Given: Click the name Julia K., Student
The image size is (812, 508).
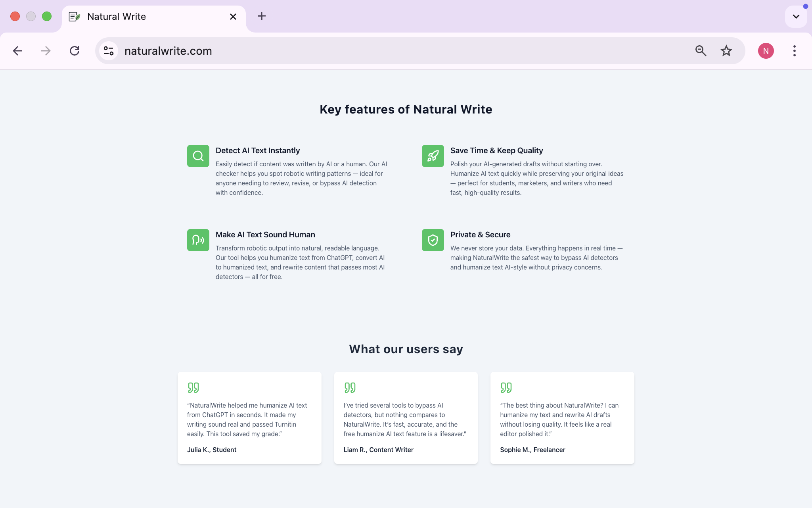Looking at the screenshot, I should click(212, 450).
